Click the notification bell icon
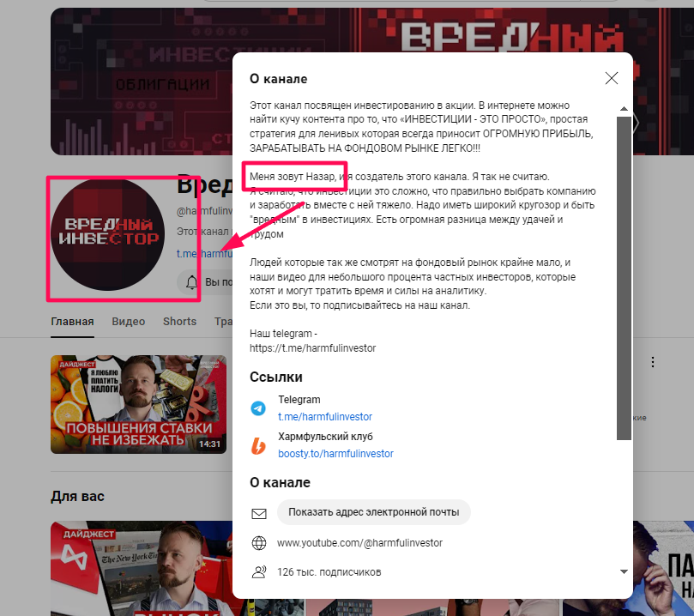The width and height of the screenshot is (694, 616). pyautogui.click(x=191, y=282)
